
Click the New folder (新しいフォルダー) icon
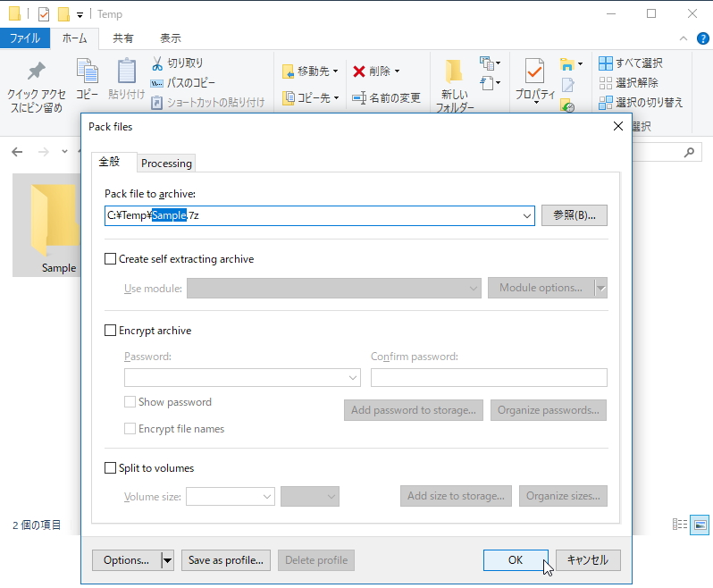click(x=454, y=71)
